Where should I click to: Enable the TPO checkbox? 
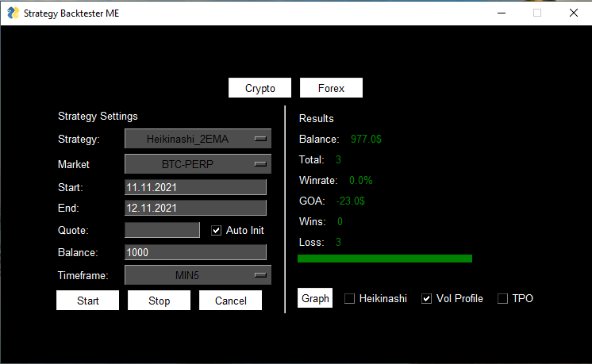(x=502, y=299)
